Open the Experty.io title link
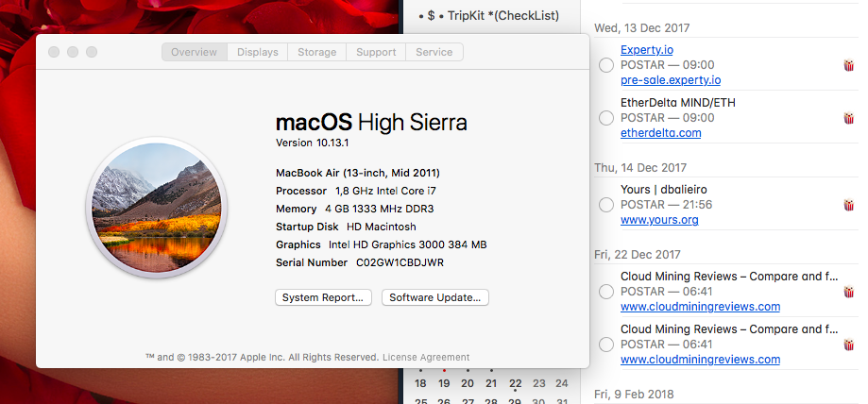 647,50
